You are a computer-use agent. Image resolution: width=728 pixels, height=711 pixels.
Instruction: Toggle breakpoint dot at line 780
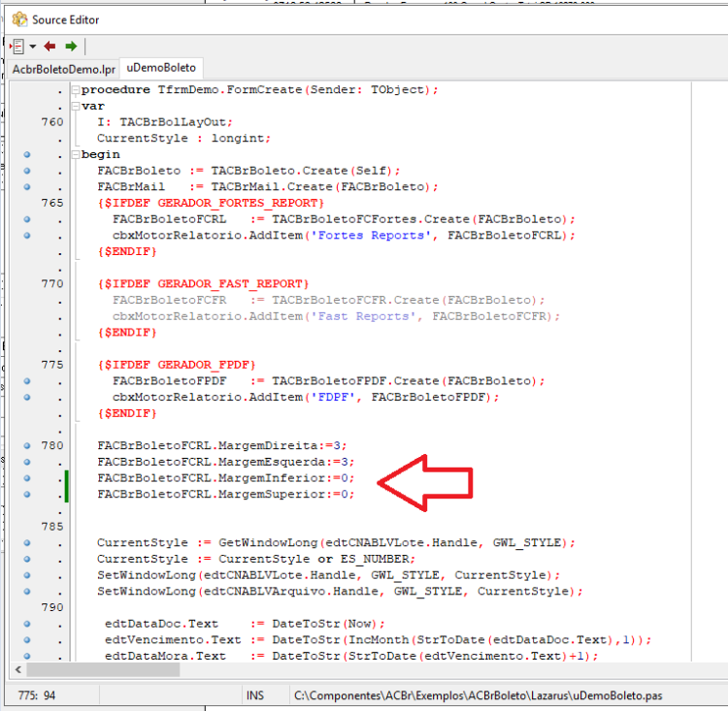tap(27, 445)
